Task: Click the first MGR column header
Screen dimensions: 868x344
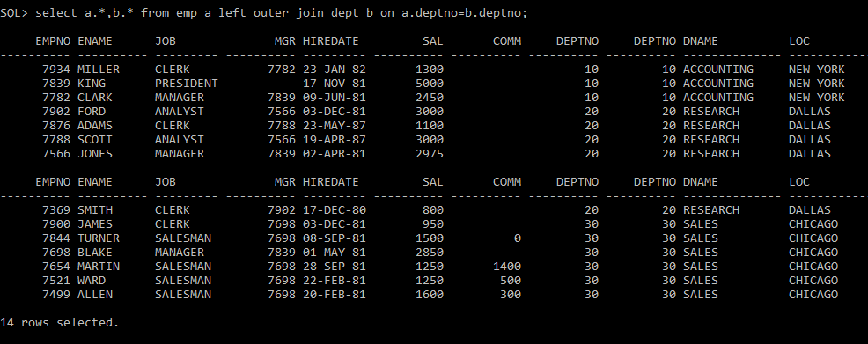Action: coord(285,41)
